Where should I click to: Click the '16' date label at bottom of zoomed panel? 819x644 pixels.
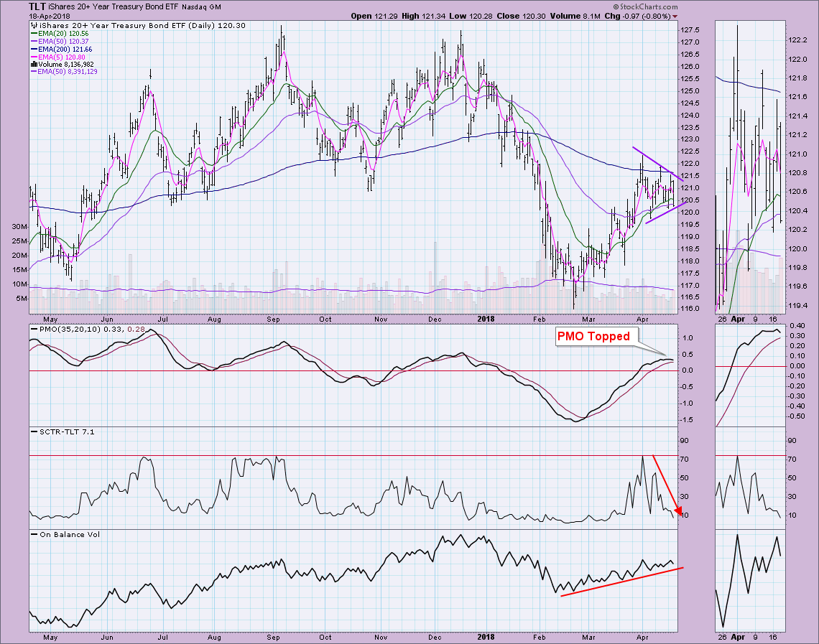point(774,638)
